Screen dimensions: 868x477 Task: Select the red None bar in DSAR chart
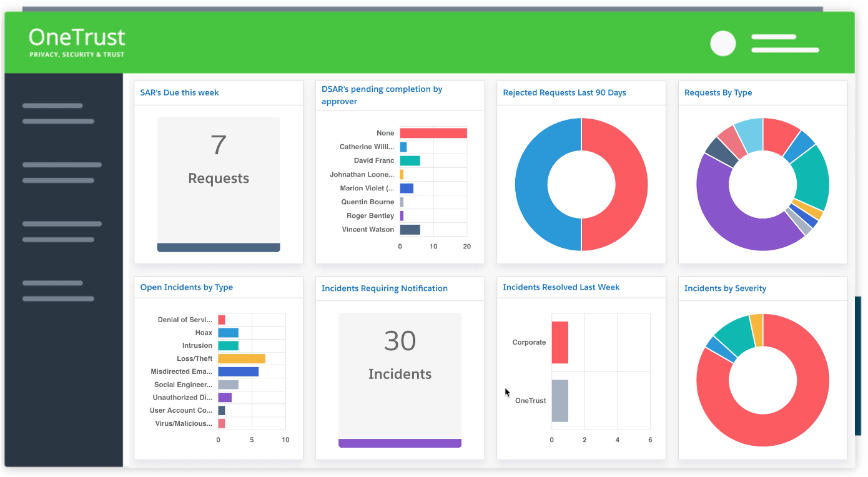(433, 133)
